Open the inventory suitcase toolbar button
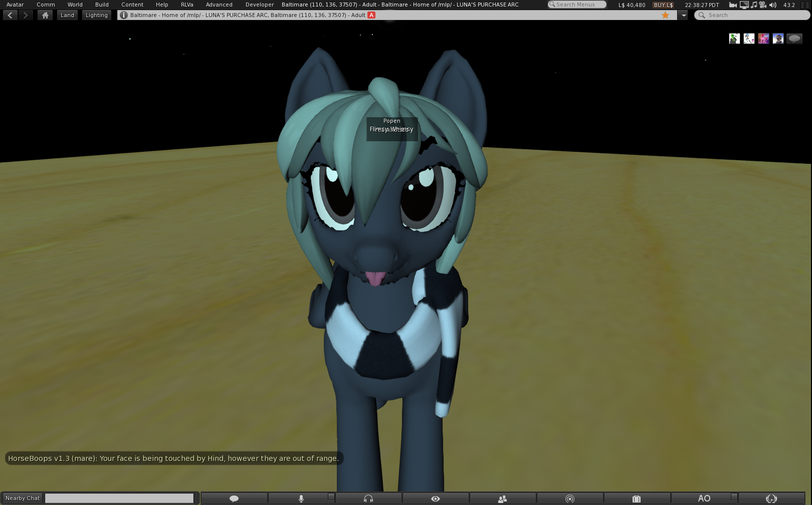 (x=637, y=498)
